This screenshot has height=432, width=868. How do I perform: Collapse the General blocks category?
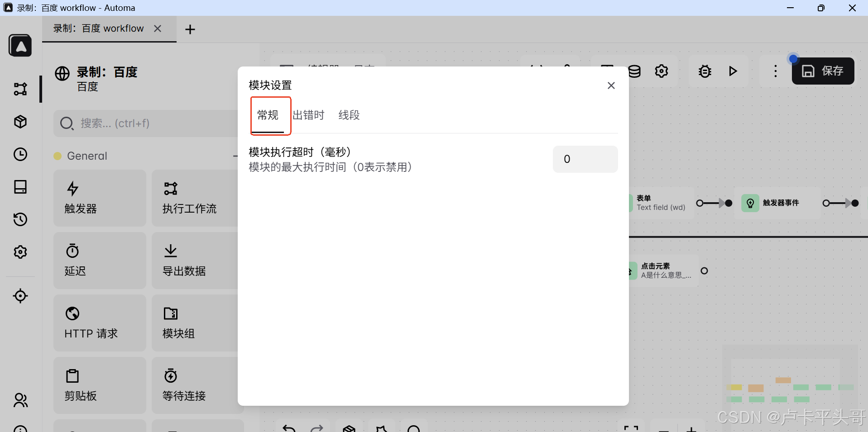point(235,156)
